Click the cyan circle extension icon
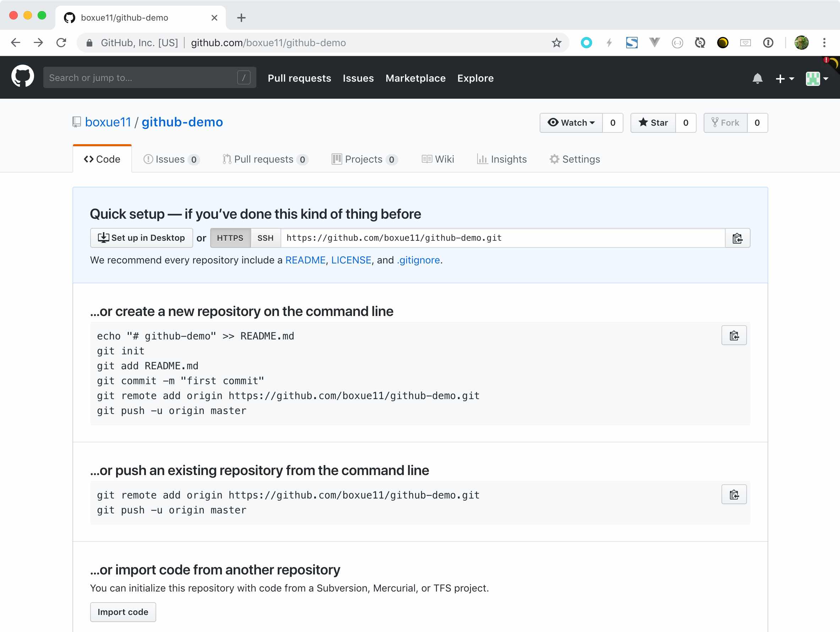 [586, 43]
